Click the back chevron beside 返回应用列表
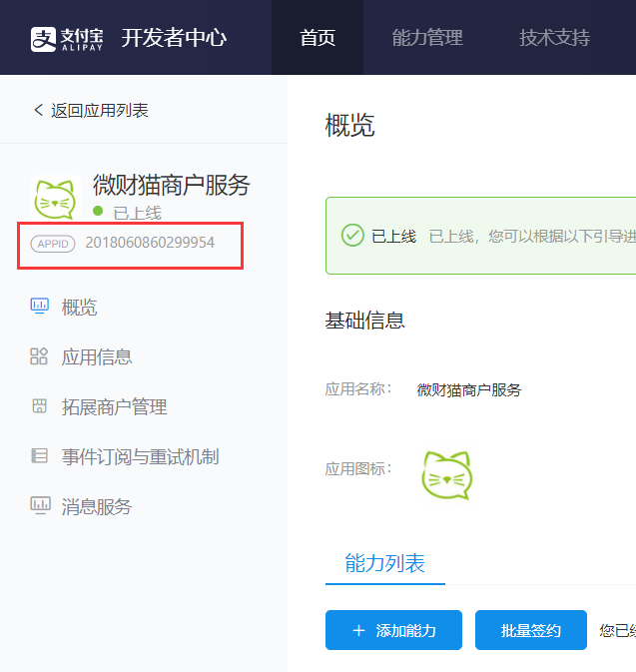 coord(39,110)
